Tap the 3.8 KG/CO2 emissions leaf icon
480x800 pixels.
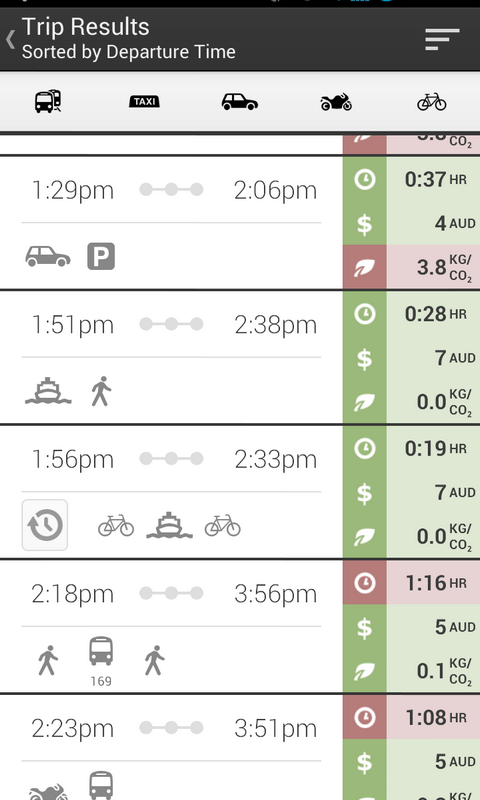365,267
